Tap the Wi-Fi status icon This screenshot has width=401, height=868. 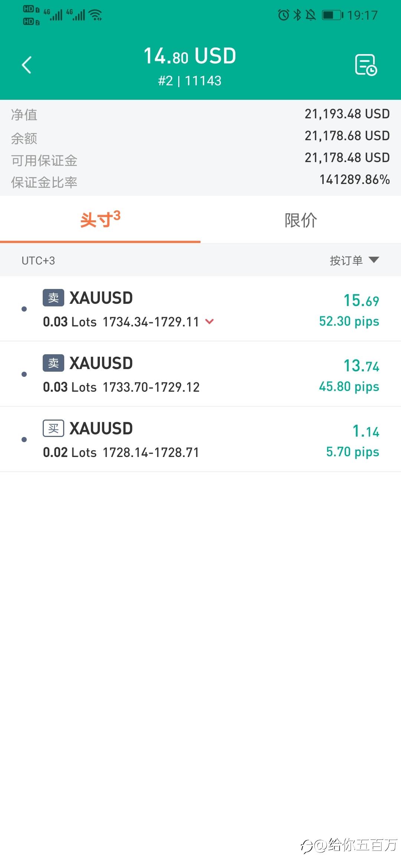pos(96,15)
